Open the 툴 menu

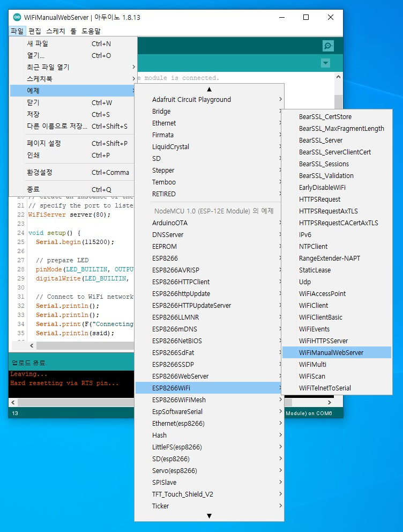pos(73,31)
